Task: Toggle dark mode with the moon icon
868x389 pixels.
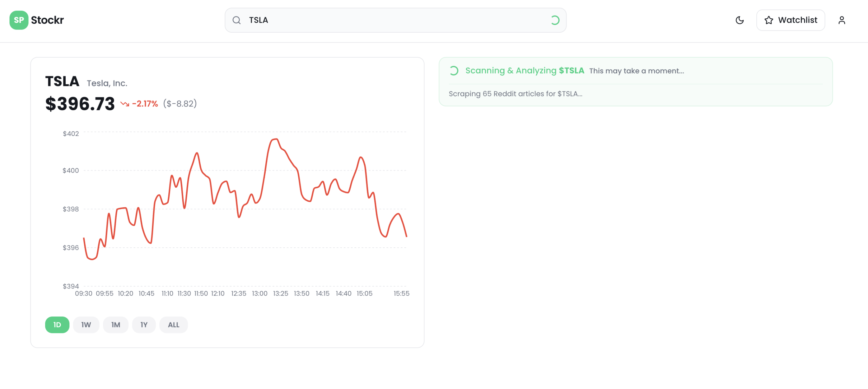Action: pyautogui.click(x=739, y=20)
